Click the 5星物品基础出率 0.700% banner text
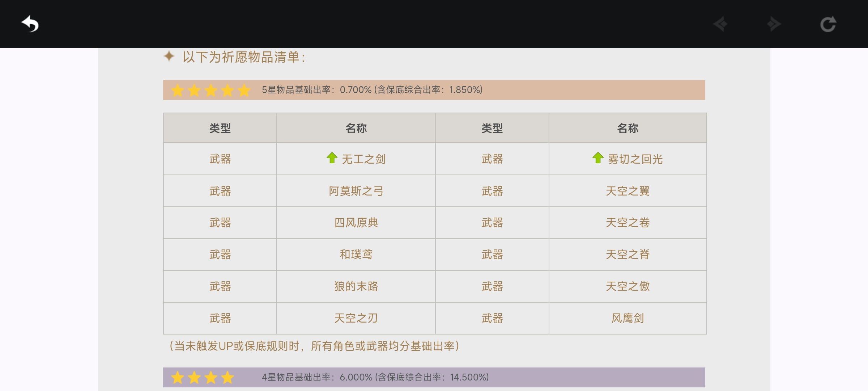The image size is (868, 391). (x=372, y=90)
